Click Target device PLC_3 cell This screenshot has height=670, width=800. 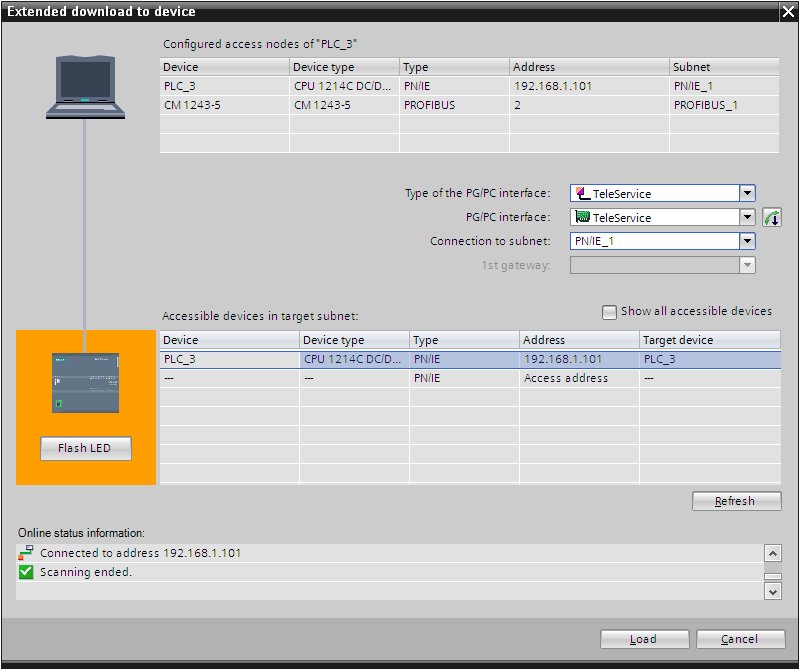(x=710, y=359)
